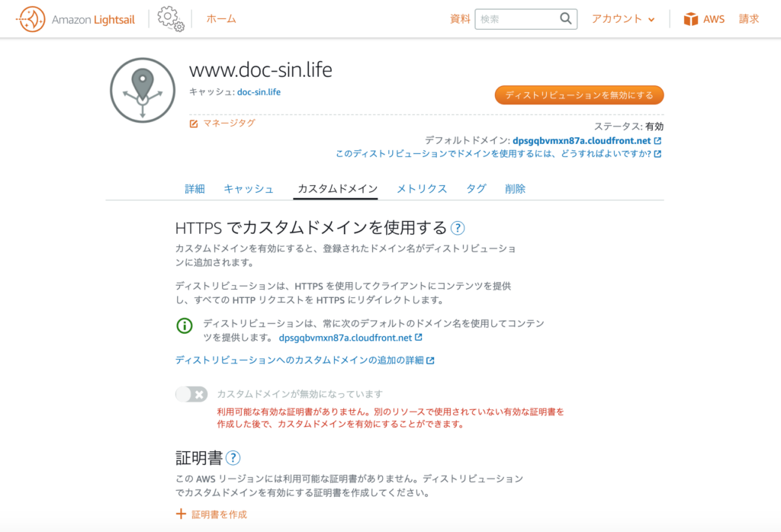The image size is (781, 532).
Task: Click the edit icon next to マネージタグ
Action: point(194,123)
